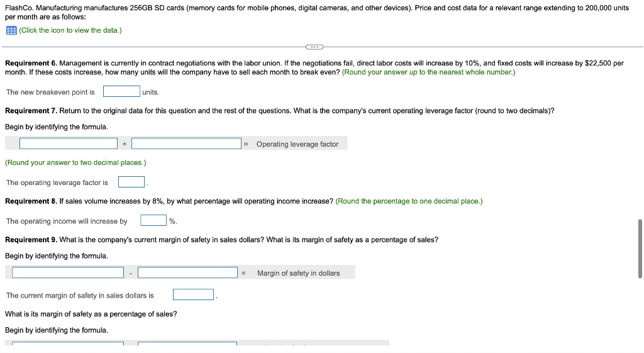Click the operating leverage factor answer field
This screenshot has width=644, height=353.
(131, 182)
